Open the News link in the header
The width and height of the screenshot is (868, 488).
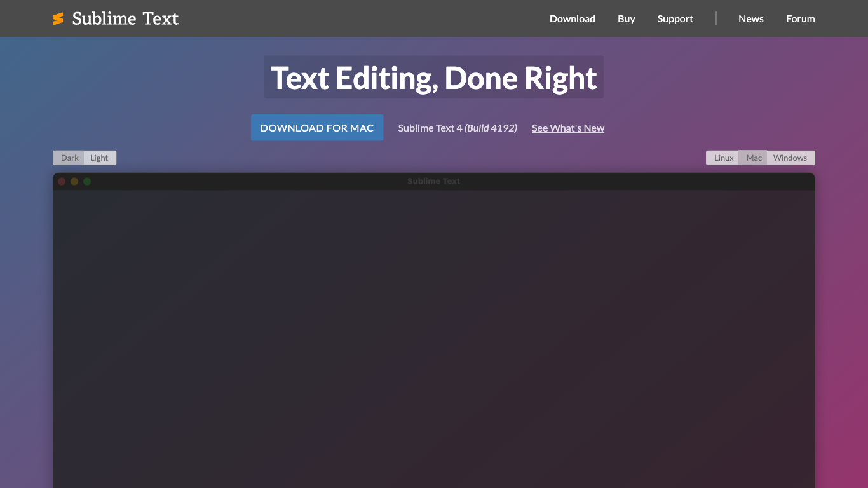tap(750, 18)
